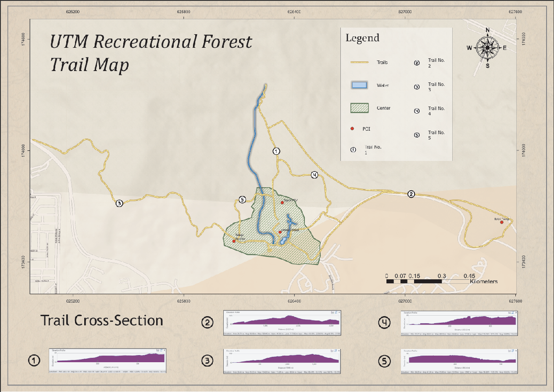Click the Trail 5 marker on the map

coord(242,200)
